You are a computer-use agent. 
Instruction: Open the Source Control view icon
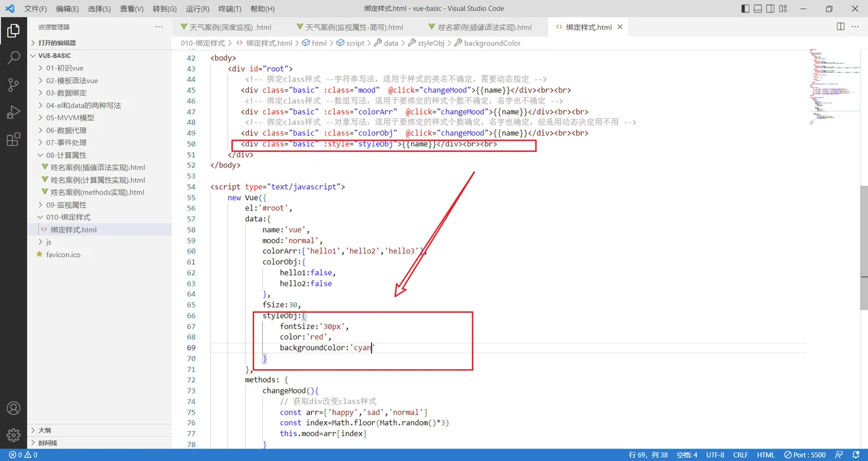point(13,85)
